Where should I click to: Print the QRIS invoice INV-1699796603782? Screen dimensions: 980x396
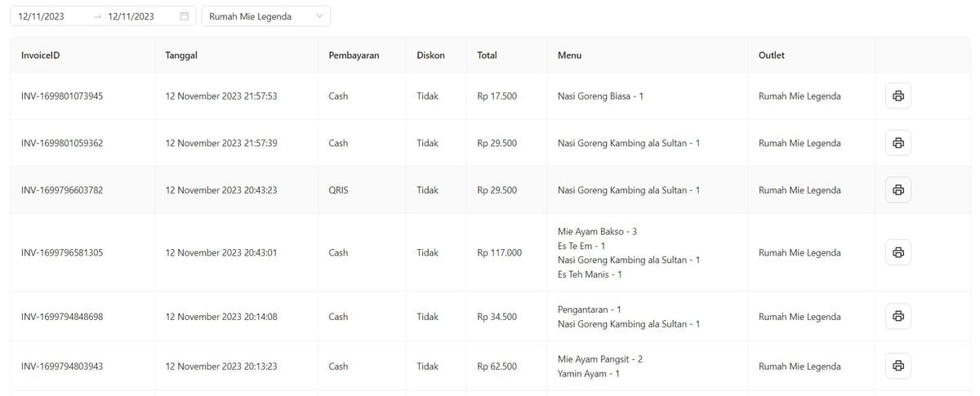[898, 190]
